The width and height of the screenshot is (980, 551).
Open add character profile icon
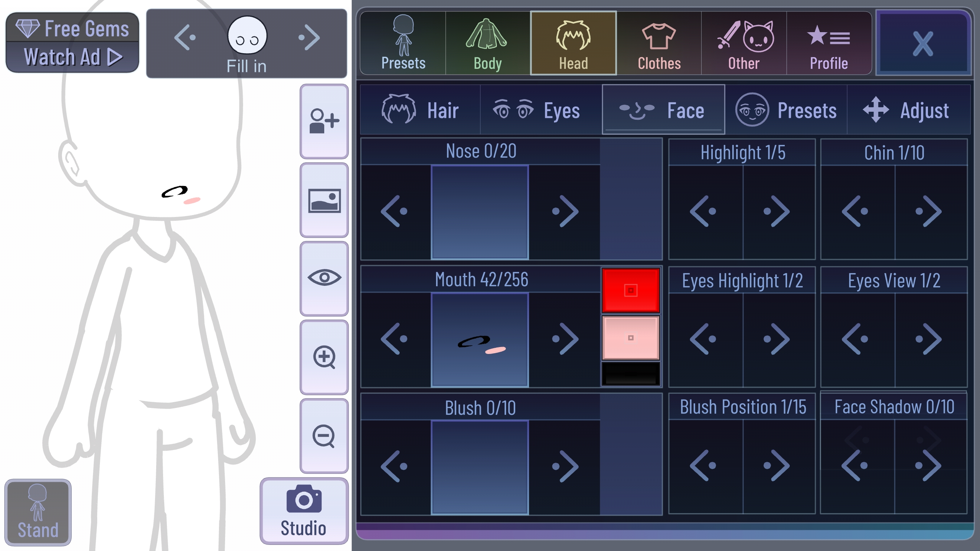(324, 122)
